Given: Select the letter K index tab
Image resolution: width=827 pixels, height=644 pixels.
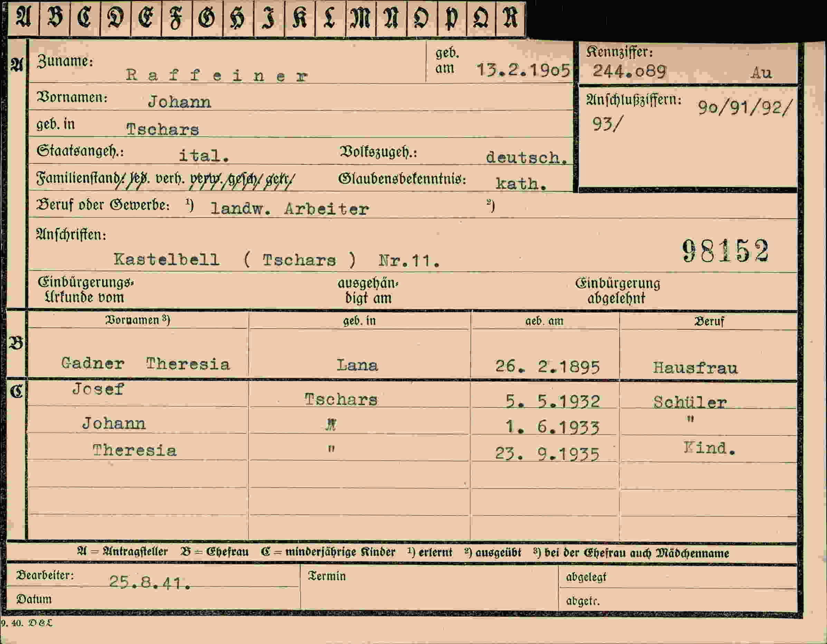Looking at the screenshot, I should (x=300, y=19).
